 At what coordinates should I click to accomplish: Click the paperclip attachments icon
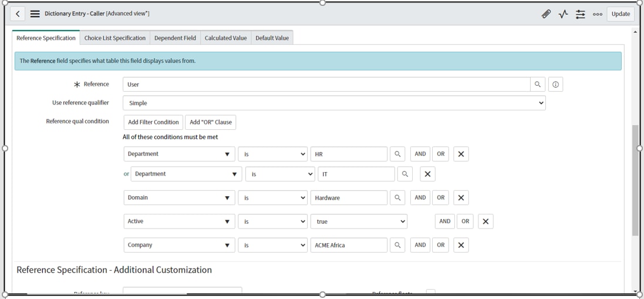tap(546, 14)
